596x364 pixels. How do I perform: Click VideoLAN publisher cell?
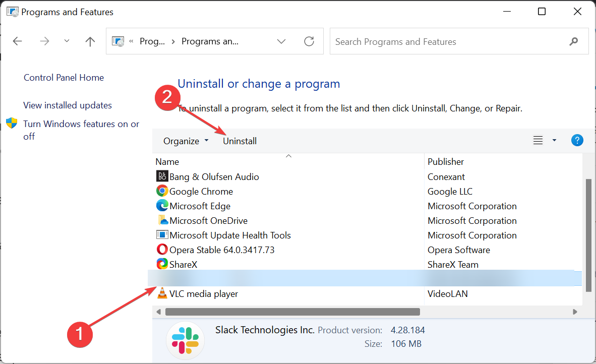coord(448,294)
